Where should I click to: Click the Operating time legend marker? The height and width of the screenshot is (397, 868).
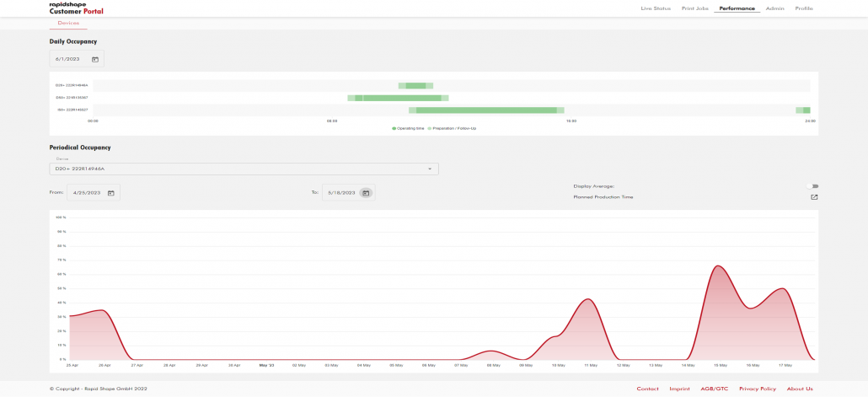click(x=394, y=128)
